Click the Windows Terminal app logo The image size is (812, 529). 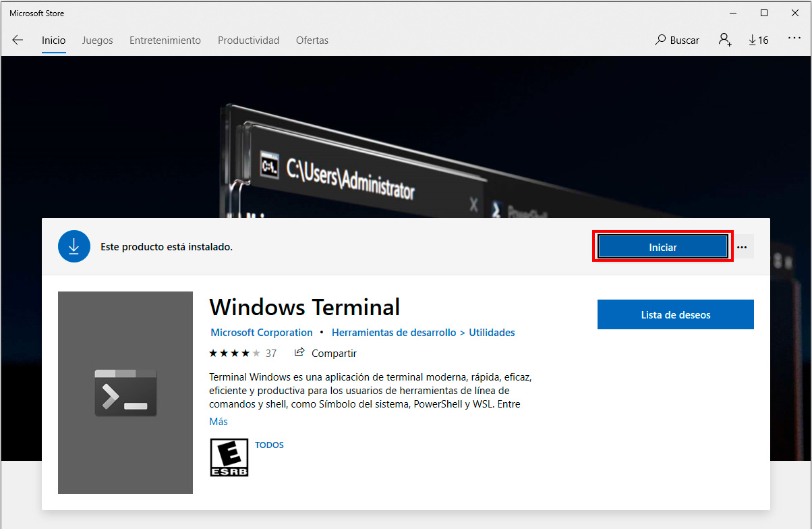click(x=125, y=393)
